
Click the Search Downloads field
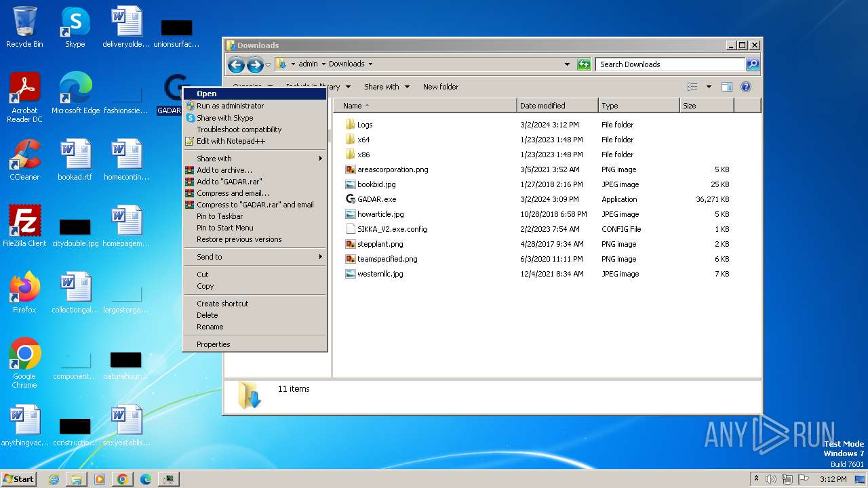click(x=671, y=64)
